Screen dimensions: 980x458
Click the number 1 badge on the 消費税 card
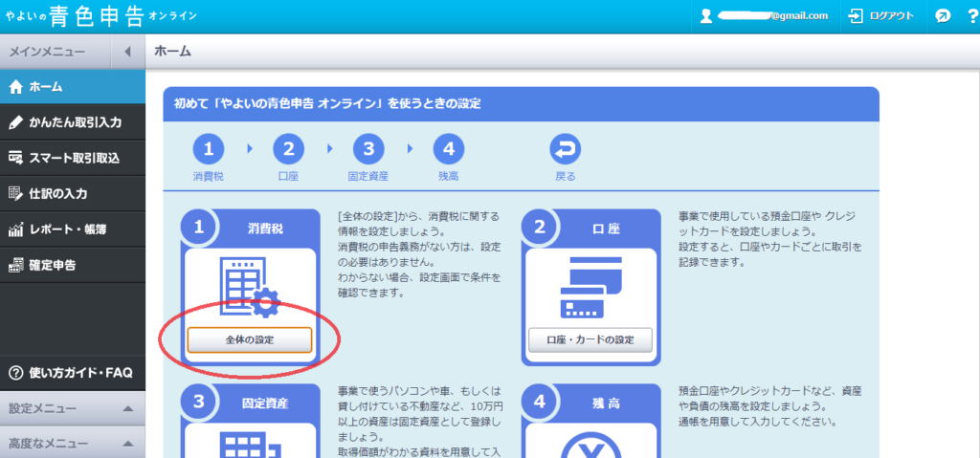pos(199,228)
